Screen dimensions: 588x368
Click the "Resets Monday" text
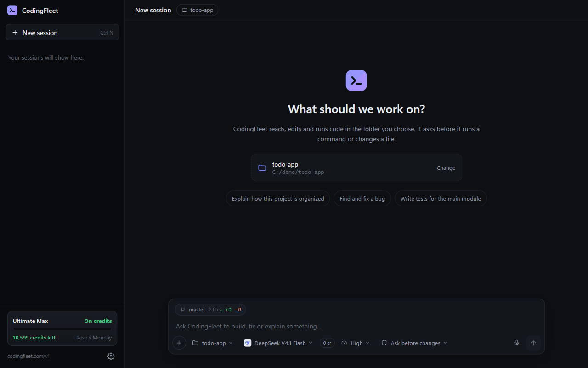pyautogui.click(x=94, y=338)
